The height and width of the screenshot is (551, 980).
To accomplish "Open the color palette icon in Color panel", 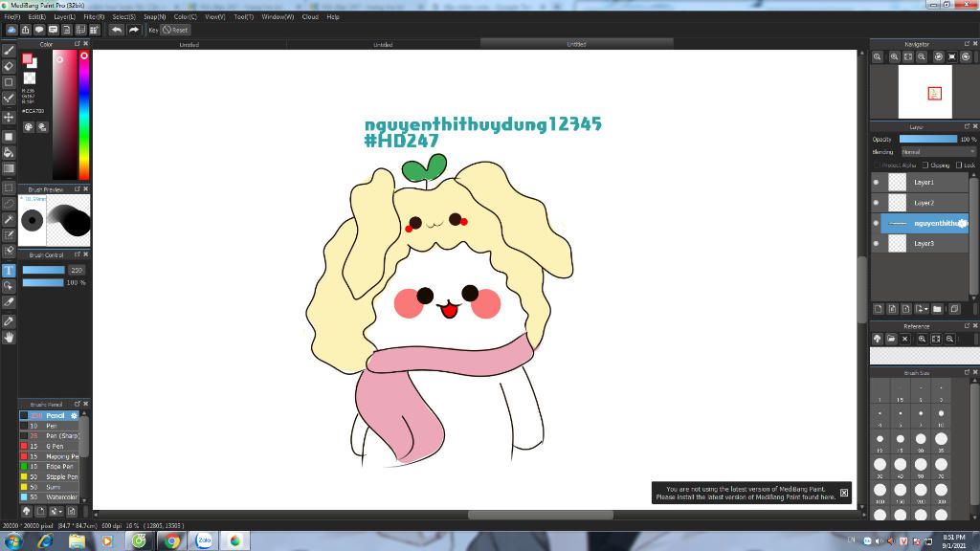I will point(29,127).
